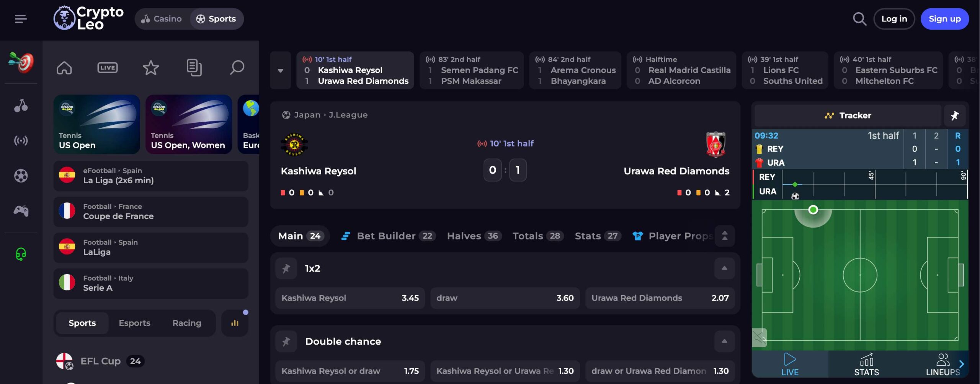Open Football Italy Serie A
Viewport: 980px width, 384px height.
(151, 283)
